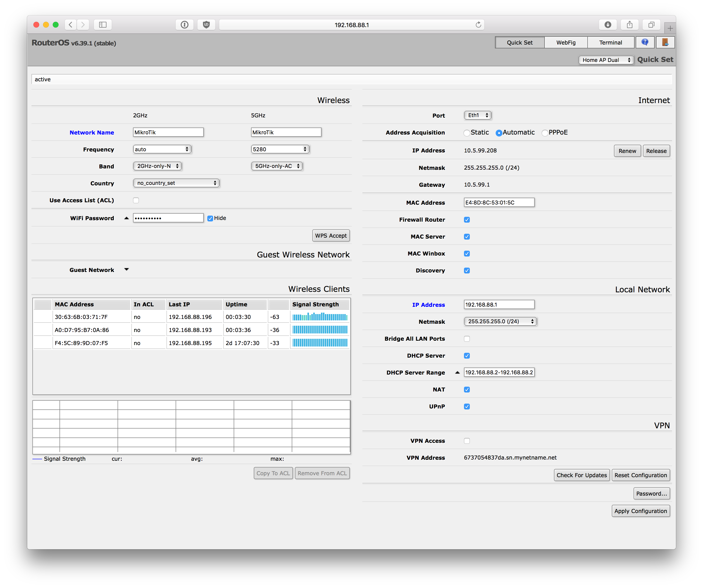Open the Home AP Dual mode dropdown
703x588 pixels.
pos(606,60)
